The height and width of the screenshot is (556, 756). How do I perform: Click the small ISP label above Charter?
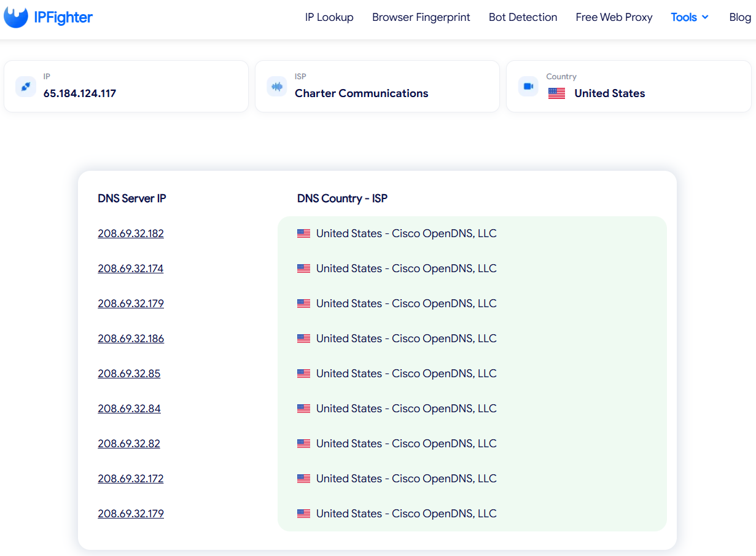(300, 77)
